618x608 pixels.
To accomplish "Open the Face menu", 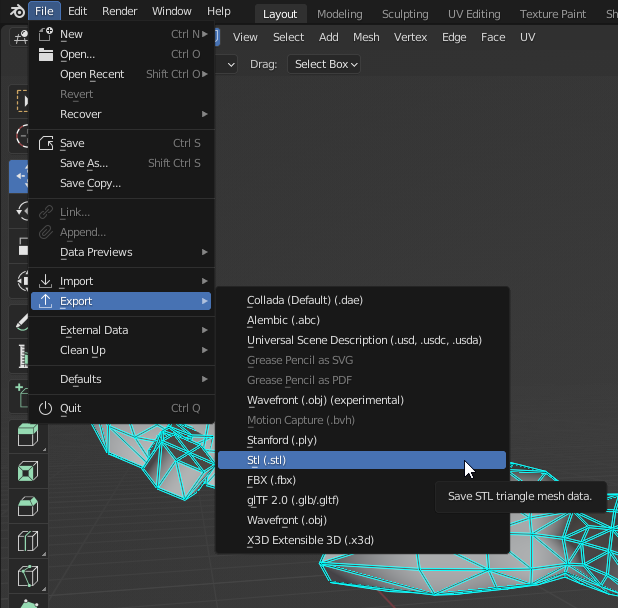I will coord(493,37).
